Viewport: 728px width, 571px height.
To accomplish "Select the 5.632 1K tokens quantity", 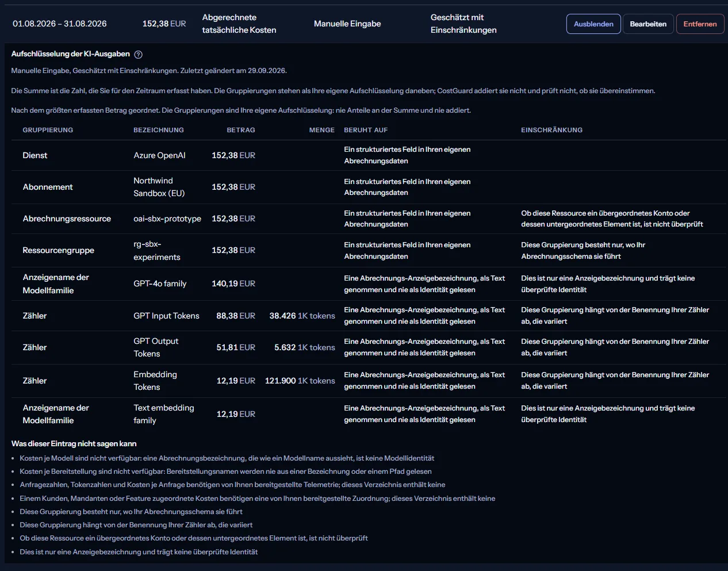I will pos(305,347).
